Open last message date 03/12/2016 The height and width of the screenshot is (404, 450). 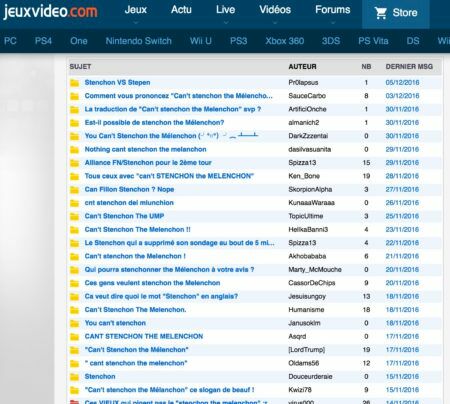pos(402,96)
